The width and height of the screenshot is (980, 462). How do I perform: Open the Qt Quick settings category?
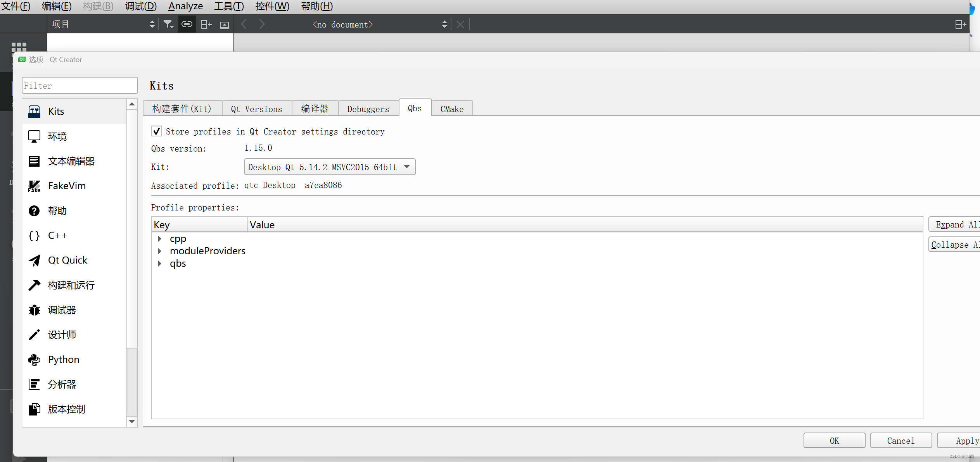67,260
